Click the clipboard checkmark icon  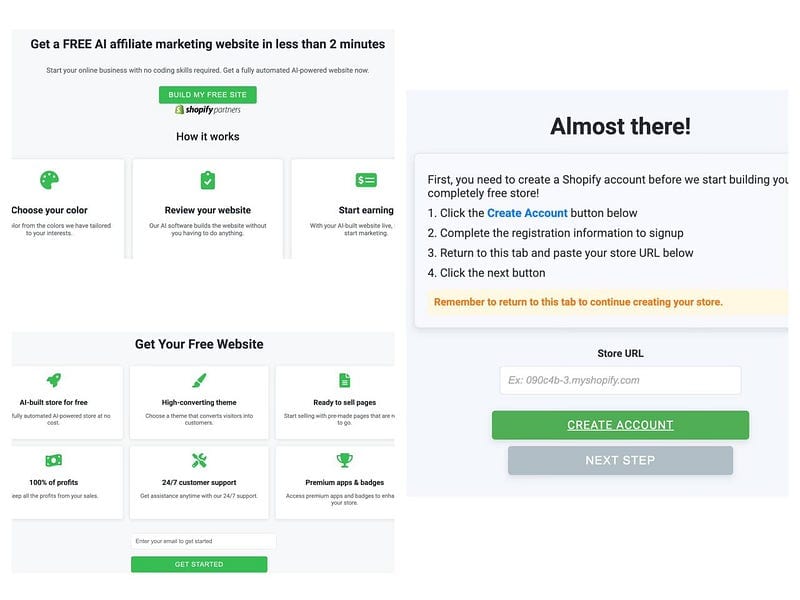click(x=207, y=180)
